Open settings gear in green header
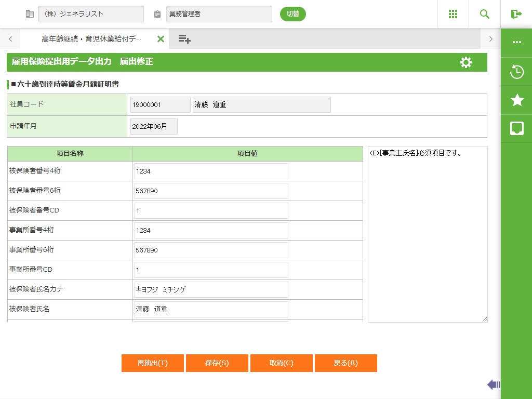The width and height of the screenshot is (532, 399). pos(466,62)
